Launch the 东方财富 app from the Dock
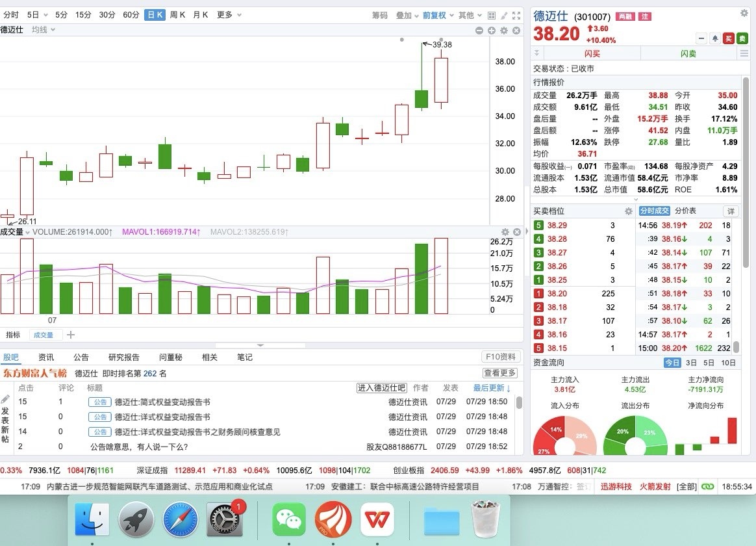 point(333,520)
